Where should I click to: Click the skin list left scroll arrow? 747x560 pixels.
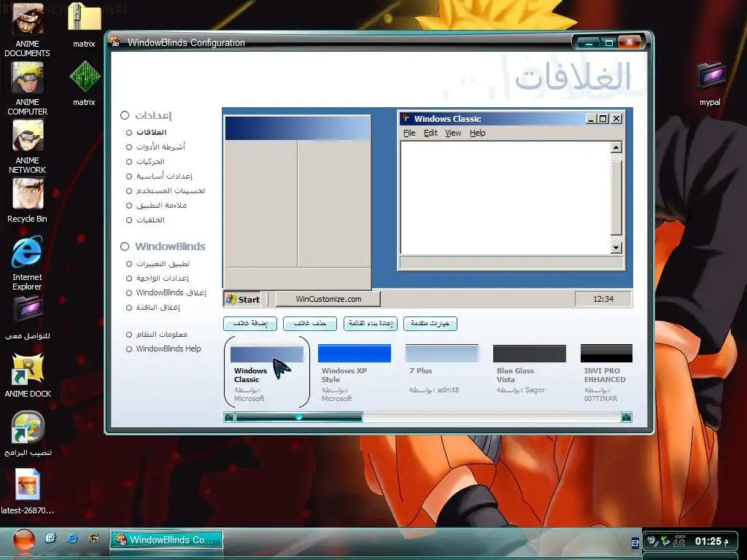click(228, 417)
